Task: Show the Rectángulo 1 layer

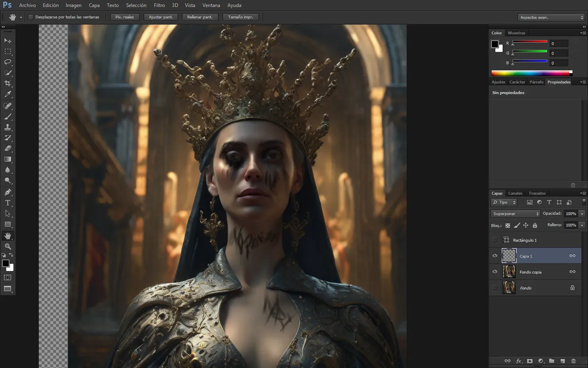Action: pyautogui.click(x=495, y=240)
